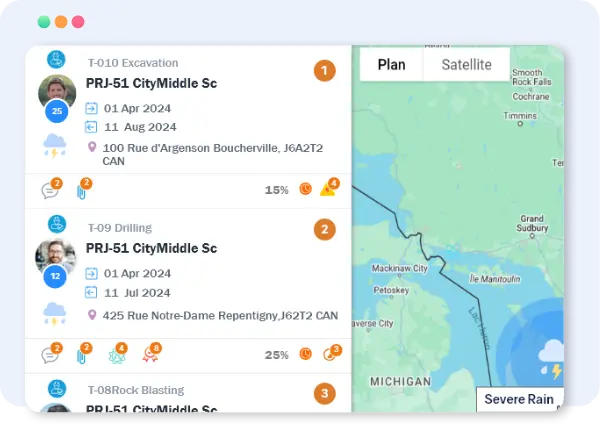Click the Severe Rain map label
Screen dimensions: 600x431
click(x=518, y=399)
